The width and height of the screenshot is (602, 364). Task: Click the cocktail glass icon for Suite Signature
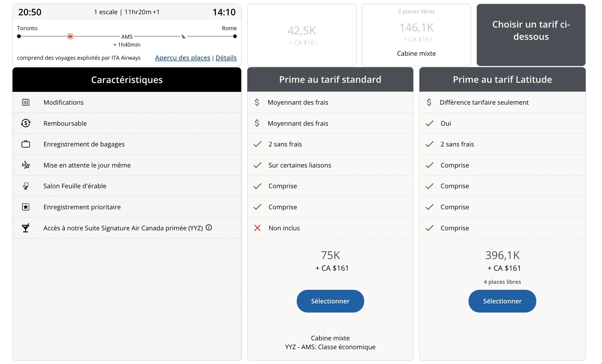(x=26, y=228)
